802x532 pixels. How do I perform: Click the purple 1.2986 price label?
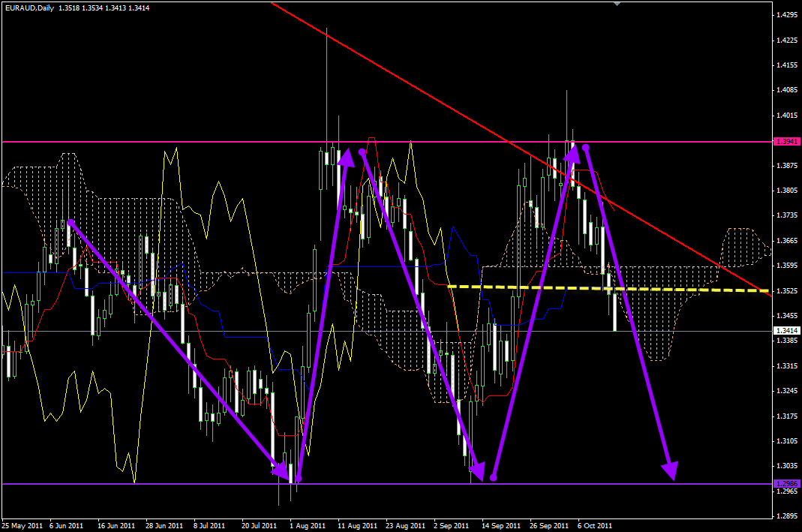(786, 484)
